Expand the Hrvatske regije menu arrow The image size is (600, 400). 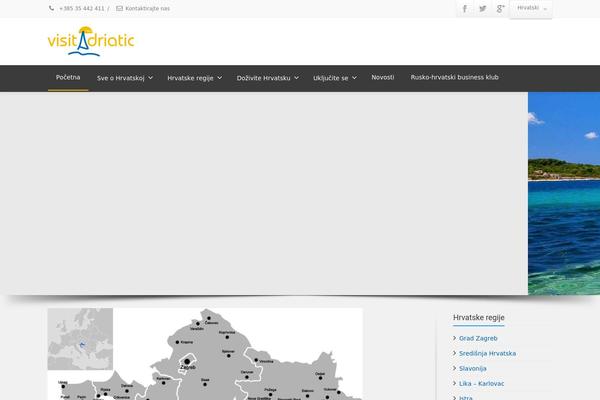pyautogui.click(x=220, y=78)
